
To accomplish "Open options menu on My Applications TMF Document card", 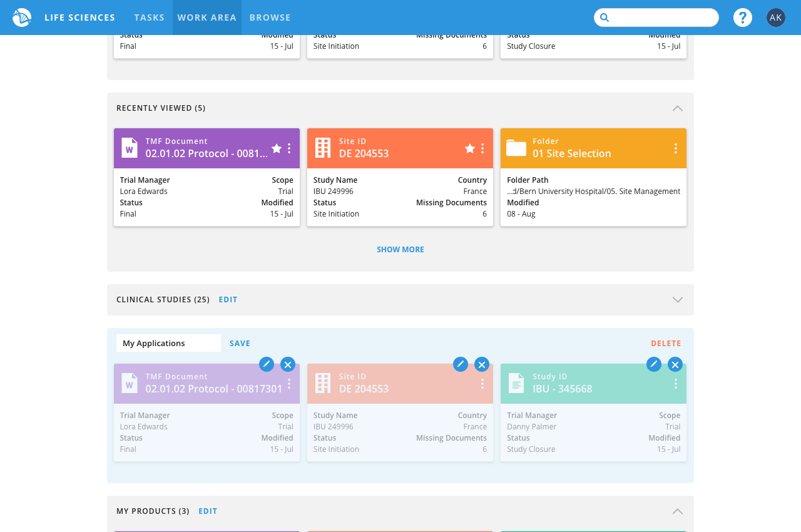I will [x=289, y=384].
